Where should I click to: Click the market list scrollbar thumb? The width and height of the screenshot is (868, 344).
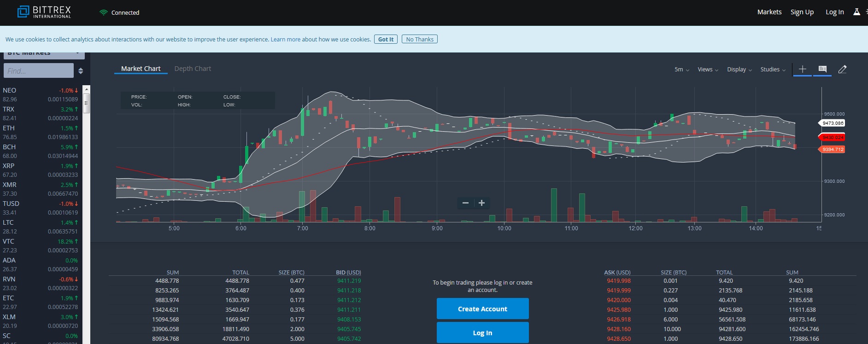coord(86,103)
